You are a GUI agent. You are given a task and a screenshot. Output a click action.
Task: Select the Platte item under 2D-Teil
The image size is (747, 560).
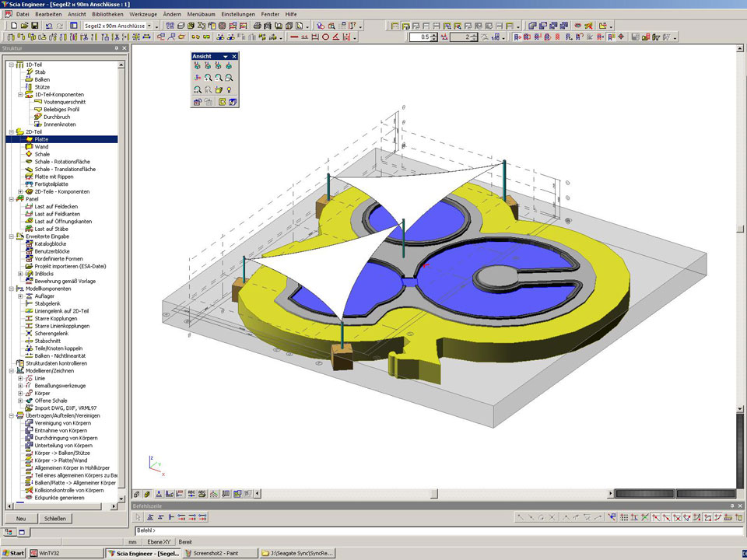[41, 139]
